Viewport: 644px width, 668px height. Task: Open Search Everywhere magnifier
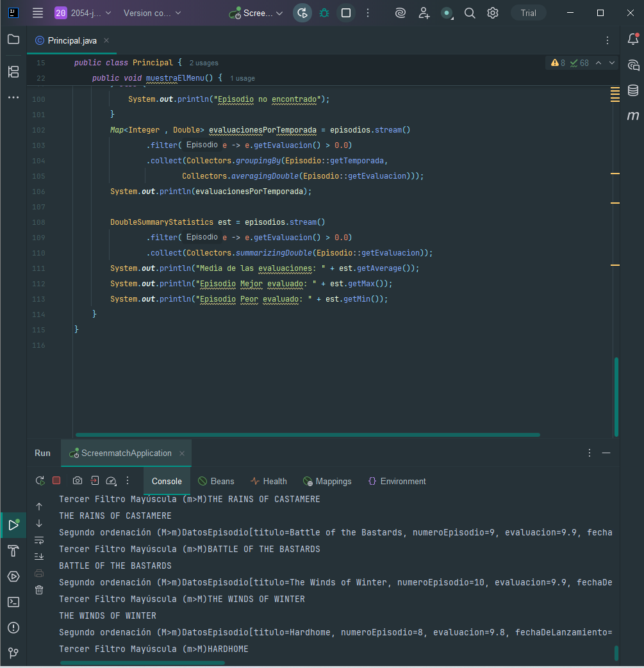click(470, 13)
